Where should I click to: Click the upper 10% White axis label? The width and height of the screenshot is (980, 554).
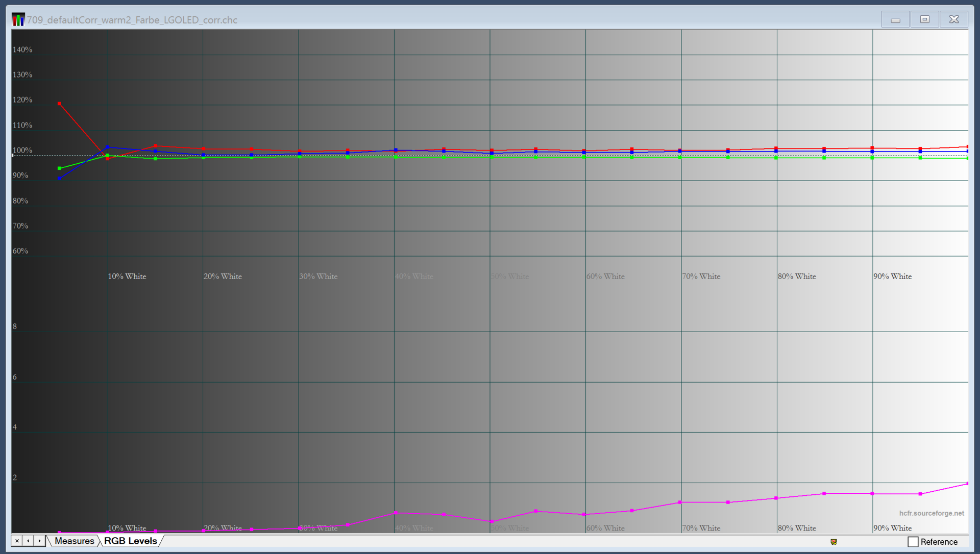pos(127,276)
